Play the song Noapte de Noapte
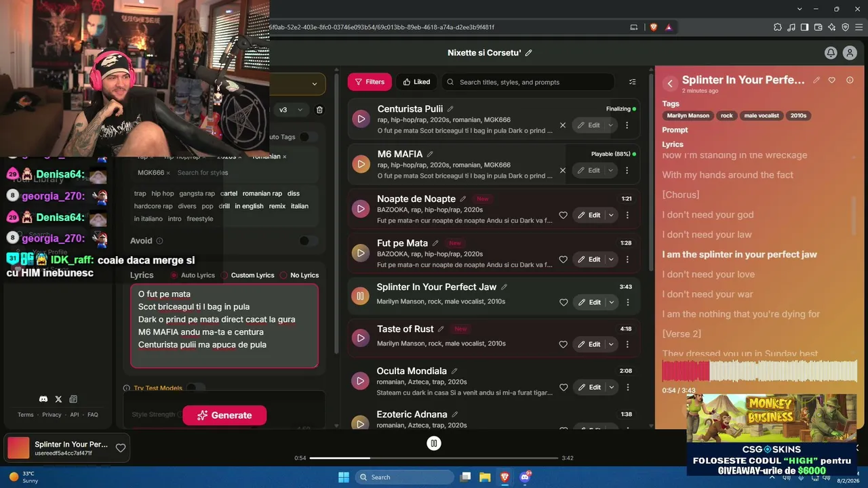This screenshot has width=868, height=488. (361, 209)
